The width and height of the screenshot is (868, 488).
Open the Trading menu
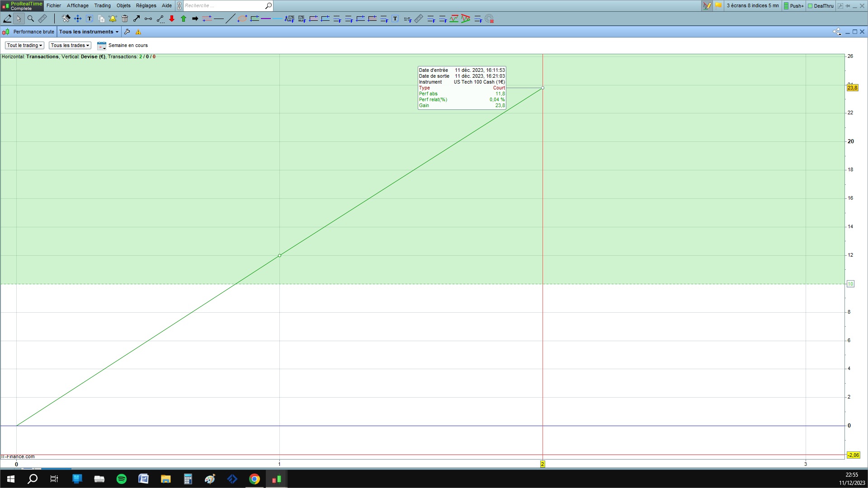pyautogui.click(x=102, y=5)
